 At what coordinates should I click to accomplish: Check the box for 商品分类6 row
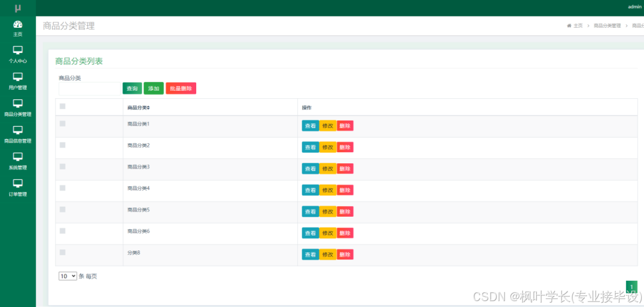coord(62,231)
